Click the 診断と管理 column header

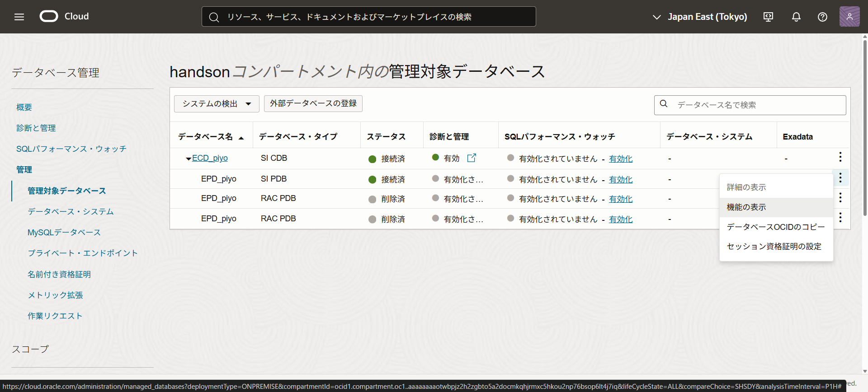(449, 137)
